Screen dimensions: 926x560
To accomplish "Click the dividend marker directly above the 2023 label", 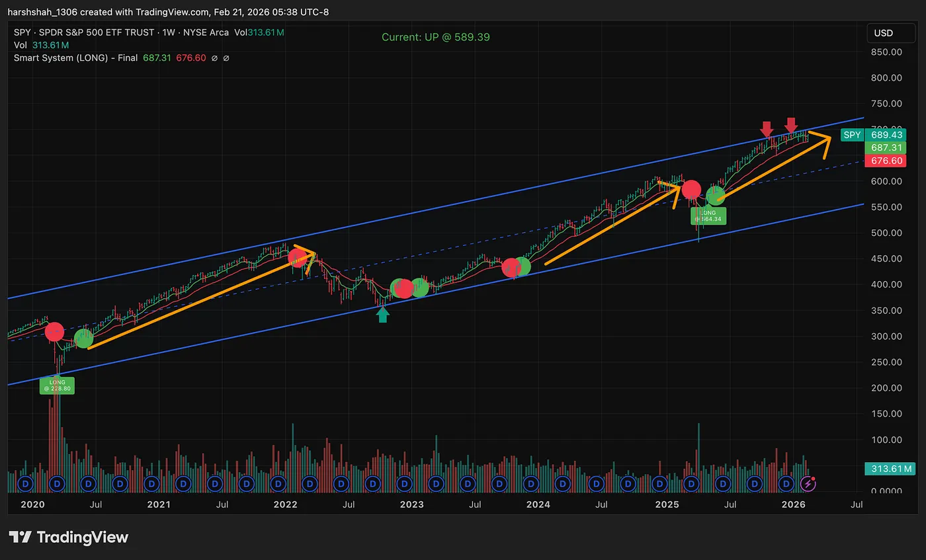I will click(x=405, y=484).
